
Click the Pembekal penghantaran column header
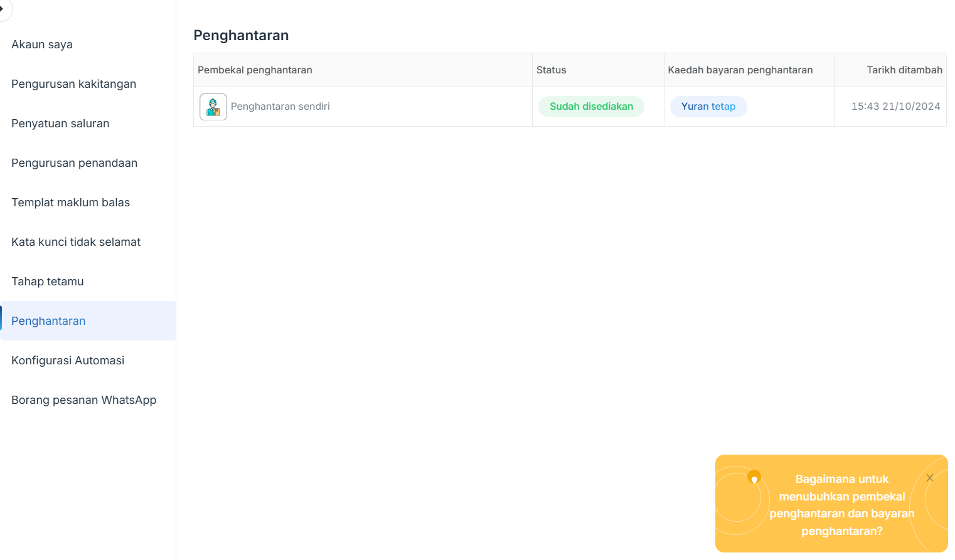(255, 70)
